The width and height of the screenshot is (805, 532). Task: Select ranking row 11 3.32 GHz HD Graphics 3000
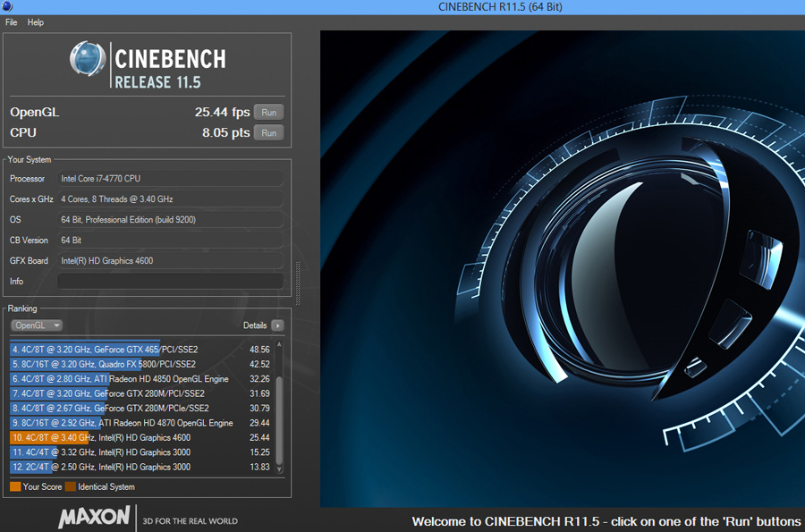pos(140,452)
